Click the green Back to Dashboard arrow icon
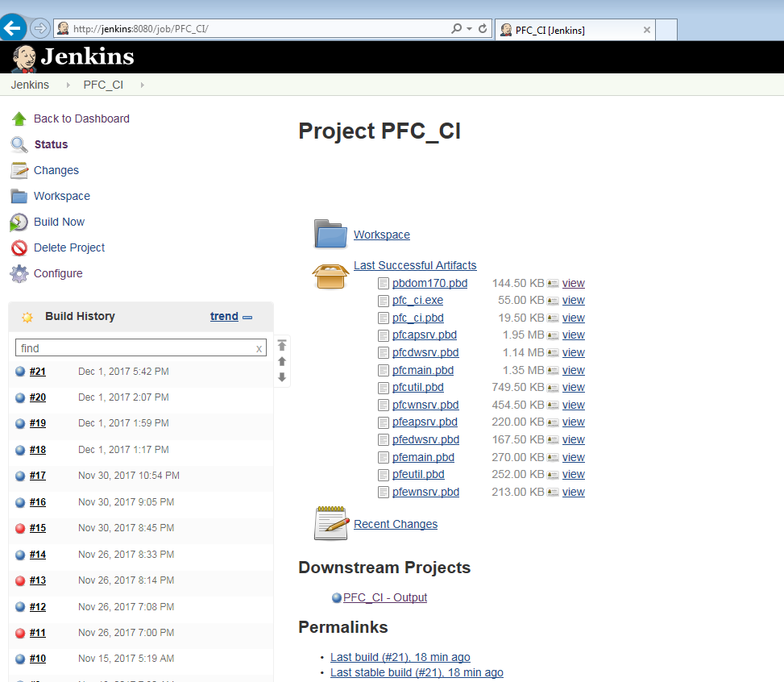 pyautogui.click(x=19, y=119)
